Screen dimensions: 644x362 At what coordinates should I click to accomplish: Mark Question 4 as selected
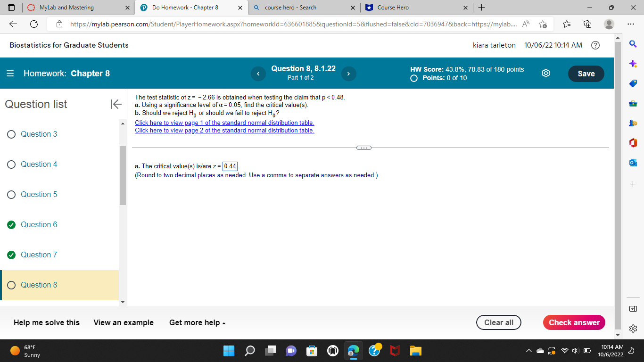pyautogui.click(x=11, y=164)
